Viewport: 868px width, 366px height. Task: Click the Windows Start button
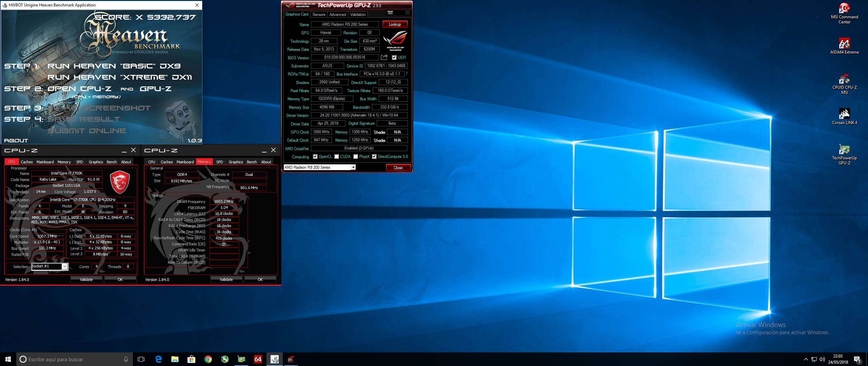8,359
